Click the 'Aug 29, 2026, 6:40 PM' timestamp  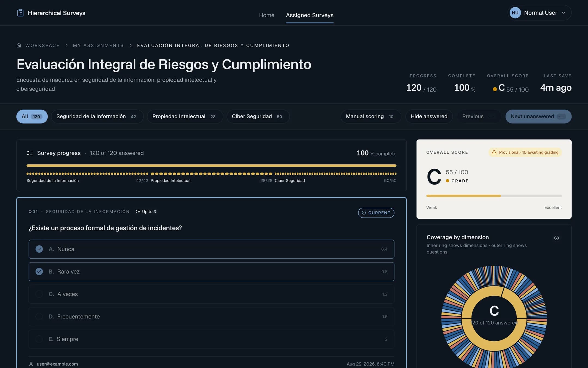(370, 364)
